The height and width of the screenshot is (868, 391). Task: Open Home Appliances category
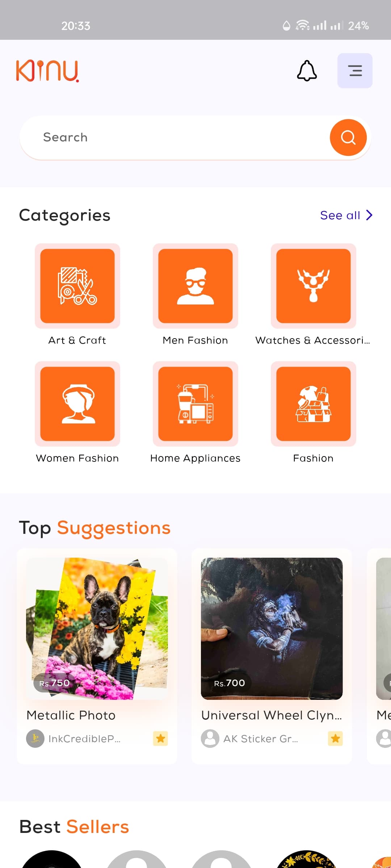[x=195, y=404]
